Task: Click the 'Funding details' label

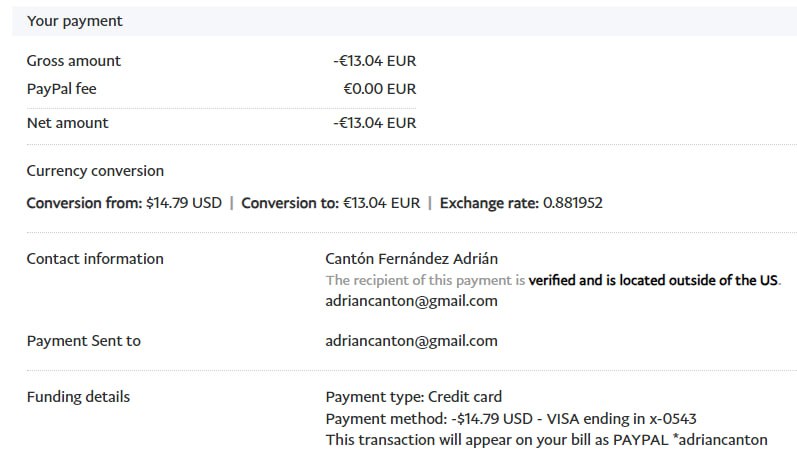Action: (78, 396)
